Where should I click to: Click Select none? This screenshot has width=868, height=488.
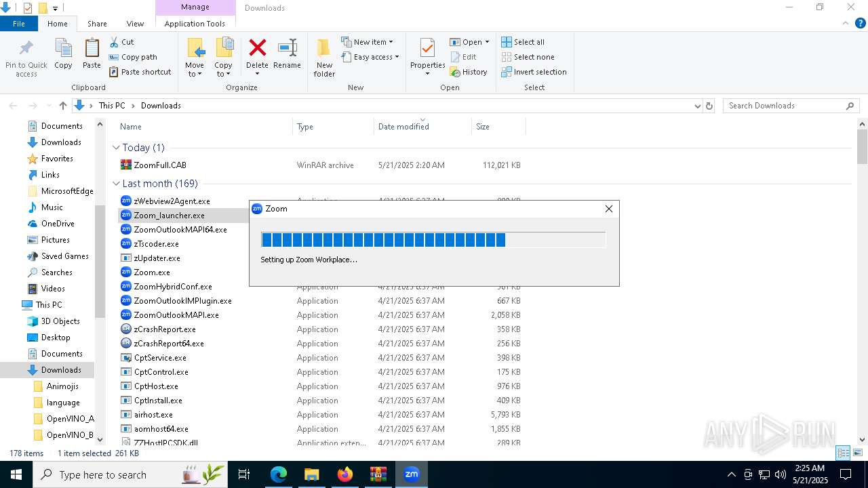(528, 57)
